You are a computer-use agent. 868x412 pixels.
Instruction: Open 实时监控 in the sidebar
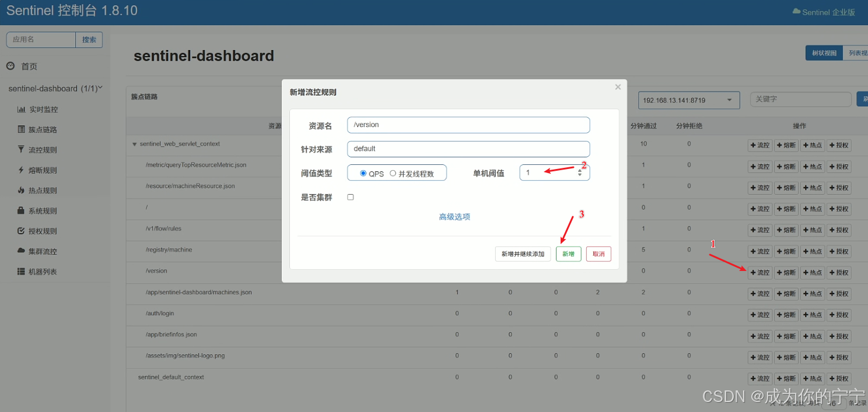pyautogui.click(x=38, y=110)
